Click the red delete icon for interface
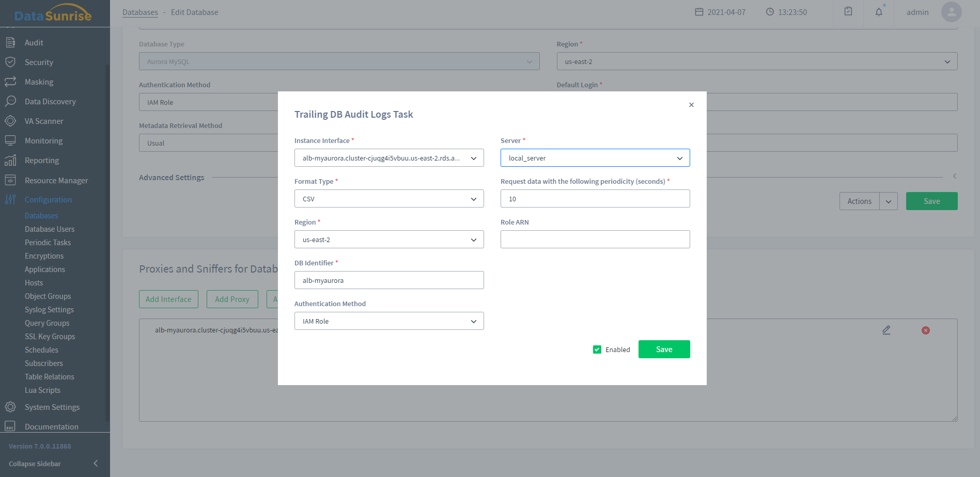980x477 pixels. click(926, 330)
